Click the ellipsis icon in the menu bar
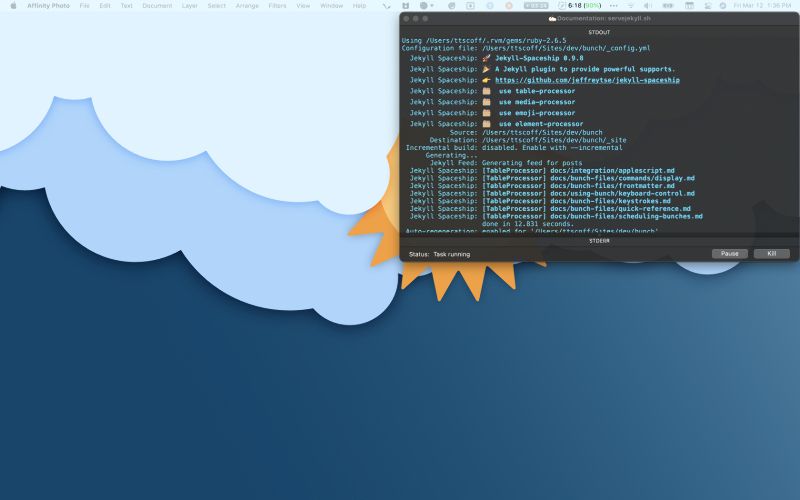The image size is (800, 500). point(614,6)
